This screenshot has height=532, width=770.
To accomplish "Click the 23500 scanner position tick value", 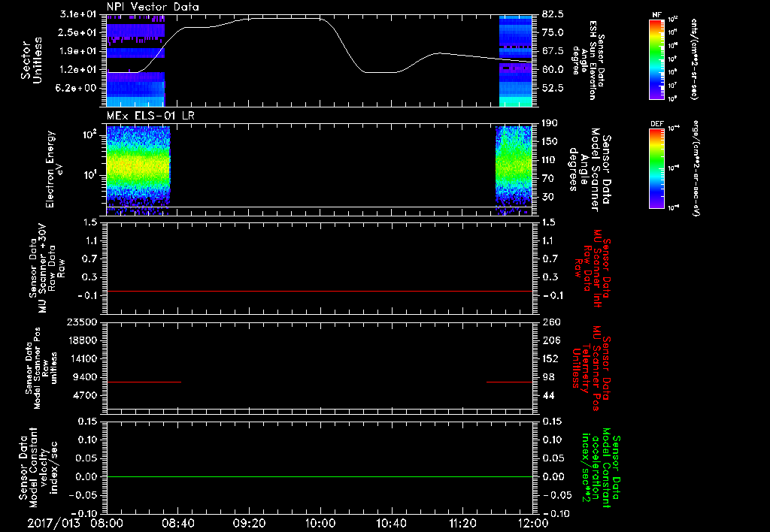I will coord(82,322).
